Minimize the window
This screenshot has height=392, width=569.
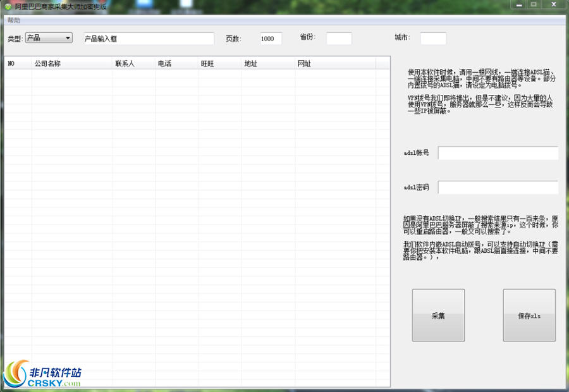[519, 4]
